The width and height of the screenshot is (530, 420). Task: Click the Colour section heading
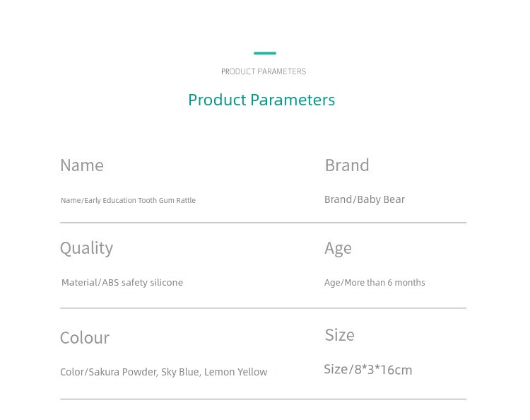coord(85,338)
